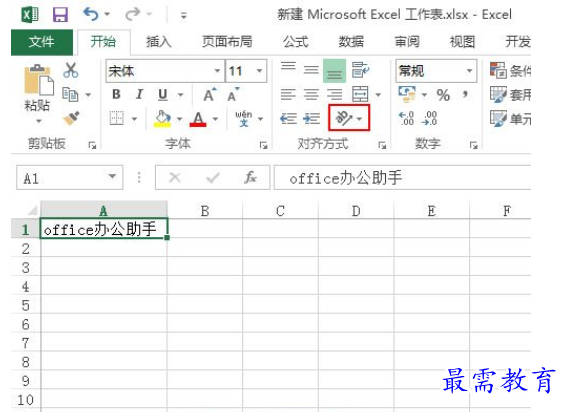
Task: Align text right
Action: (x=335, y=95)
